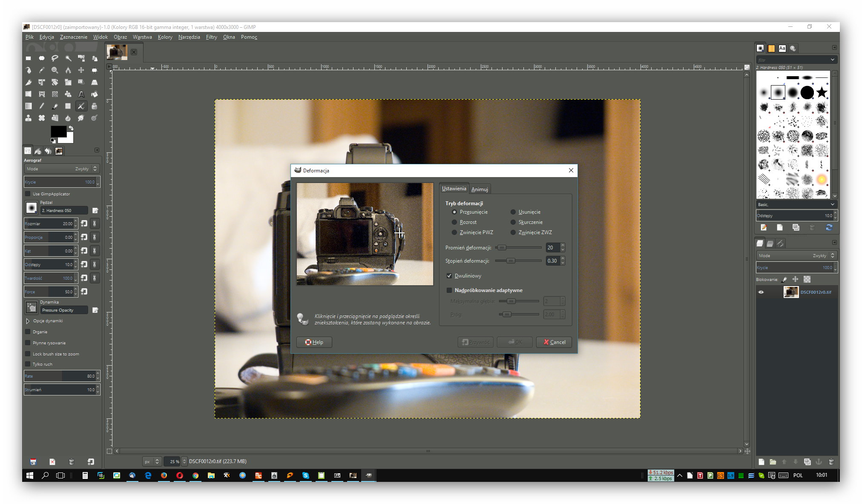Select the Text tool

(81, 94)
